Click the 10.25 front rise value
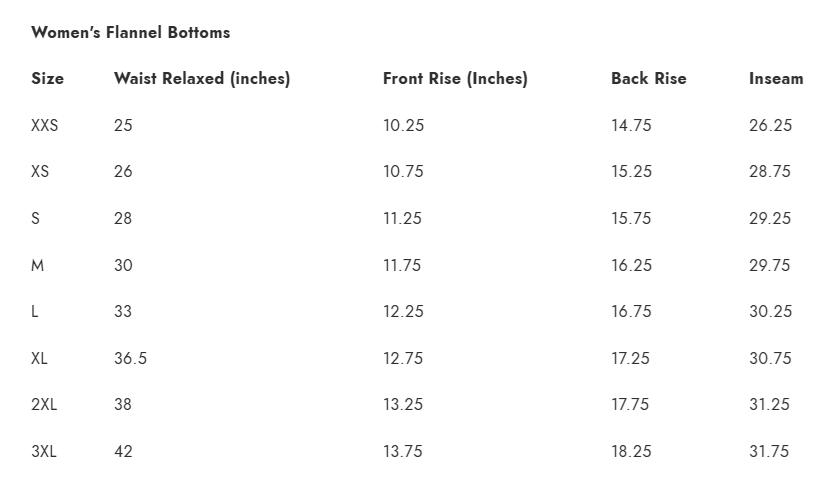Viewport: 840px width, 484px height. pyautogui.click(x=403, y=125)
